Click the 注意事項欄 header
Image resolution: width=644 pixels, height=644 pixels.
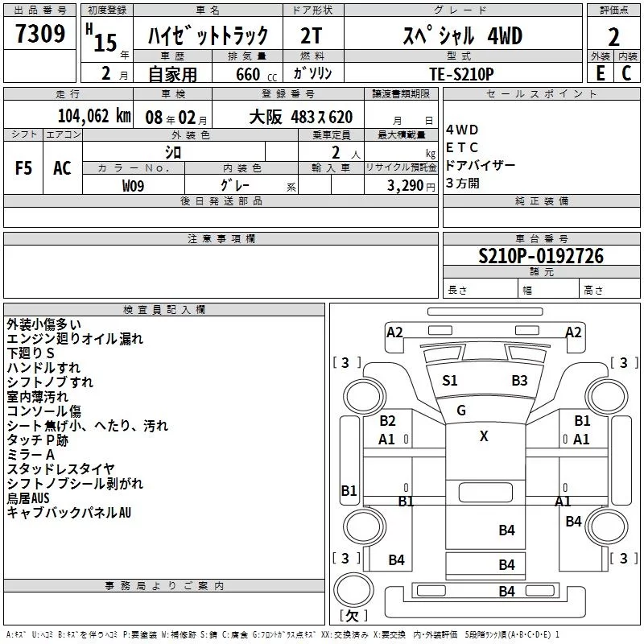click(x=221, y=238)
